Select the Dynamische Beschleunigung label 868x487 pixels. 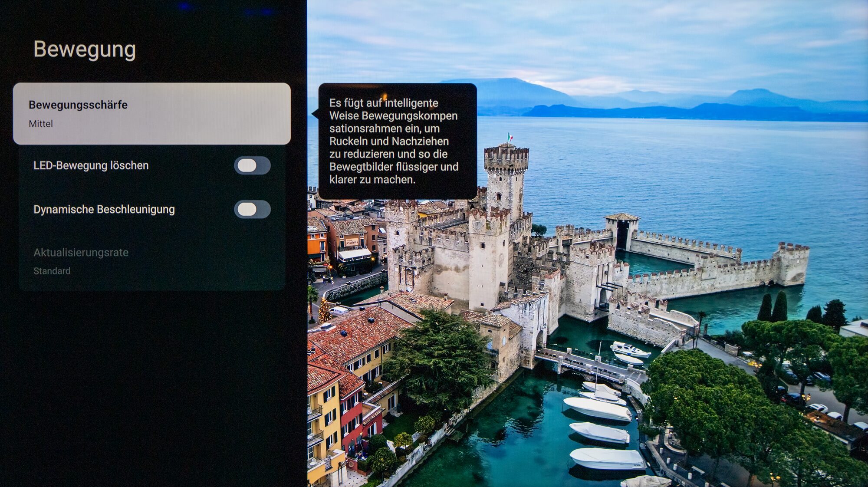click(104, 210)
